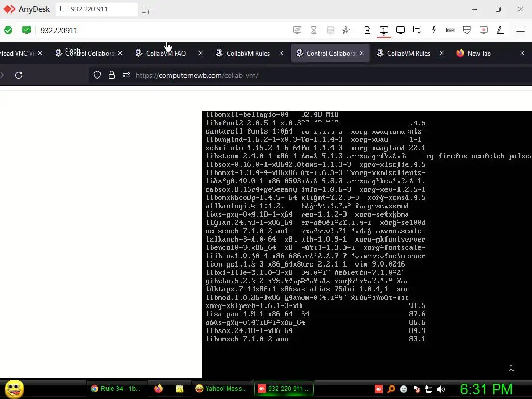
Task: Click the greyed database stack icon
Action: pos(330,30)
